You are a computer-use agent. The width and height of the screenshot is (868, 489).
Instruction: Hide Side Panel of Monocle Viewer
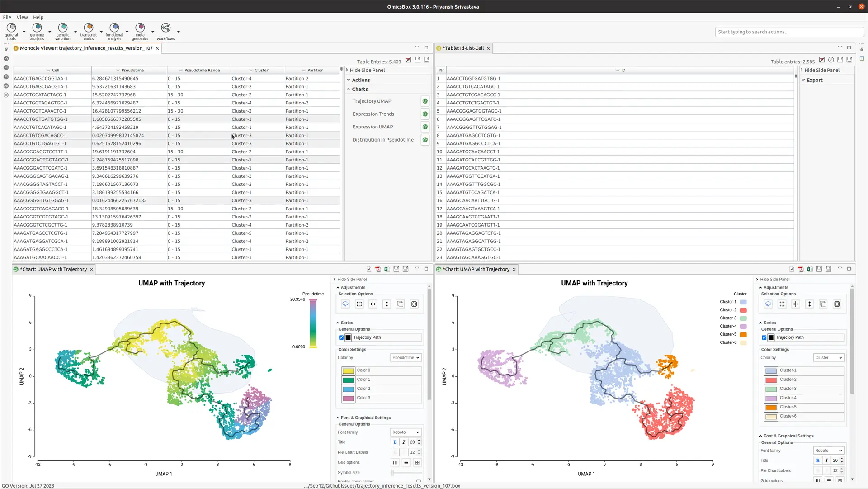pos(367,70)
